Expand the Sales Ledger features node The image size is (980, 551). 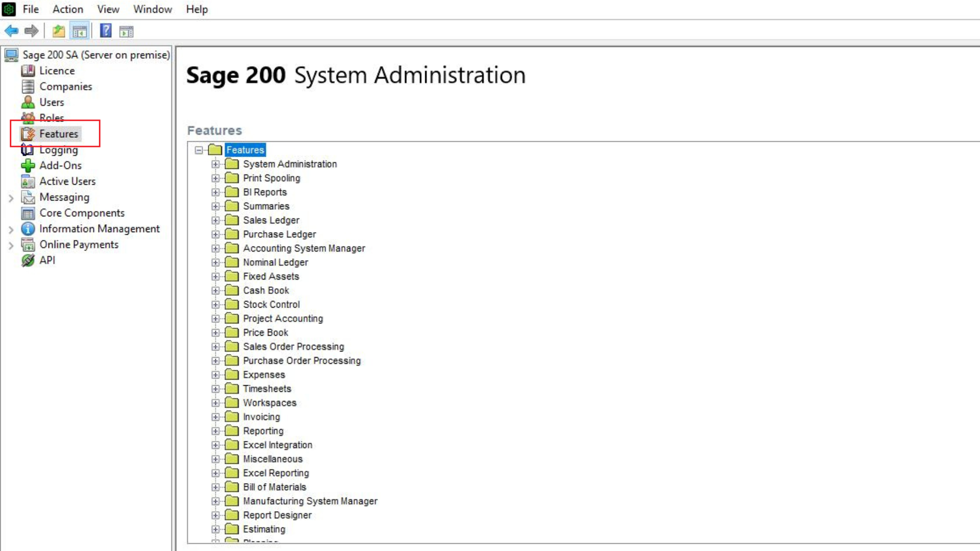point(215,220)
